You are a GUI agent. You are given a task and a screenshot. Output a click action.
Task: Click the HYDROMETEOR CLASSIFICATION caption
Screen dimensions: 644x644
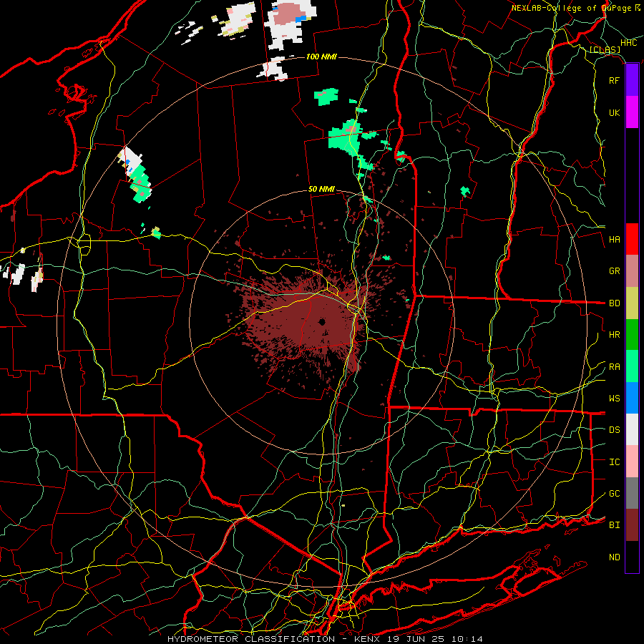tap(251, 639)
